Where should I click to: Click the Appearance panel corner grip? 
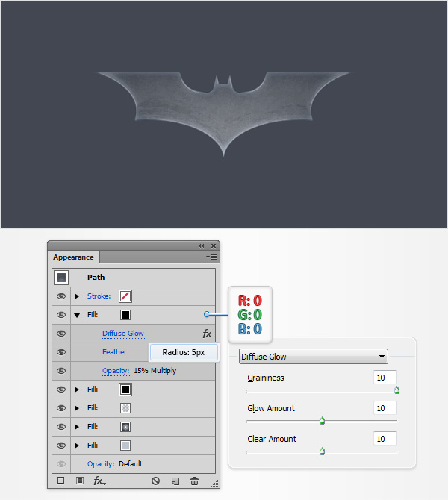(x=215, y=484)
